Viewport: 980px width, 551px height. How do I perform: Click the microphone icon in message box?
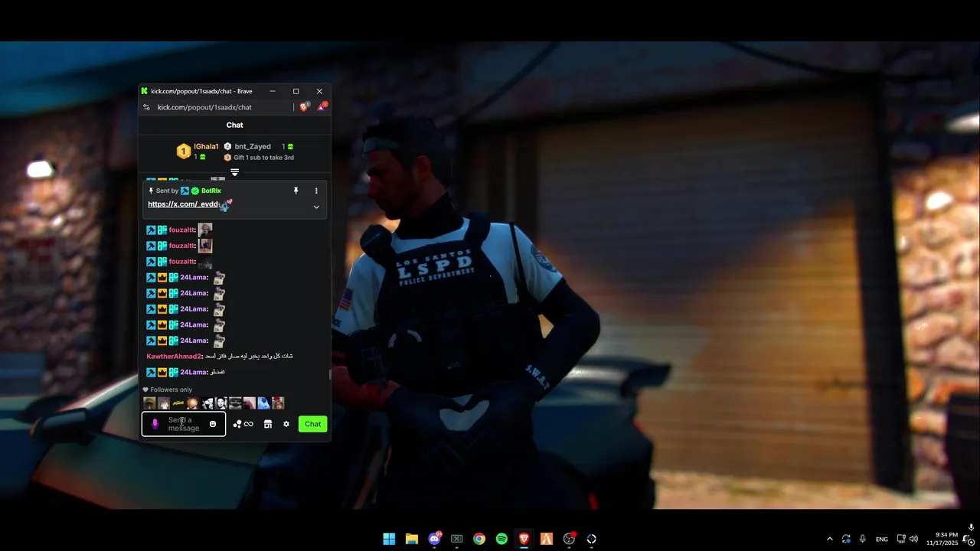pyautogui.click(x=155, y=424)
